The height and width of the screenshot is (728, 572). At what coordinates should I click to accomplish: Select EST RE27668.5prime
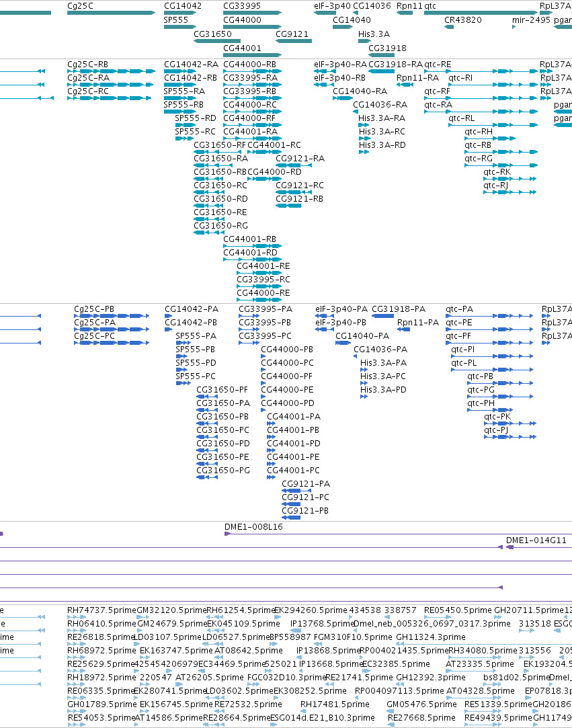tap(421, 718)
